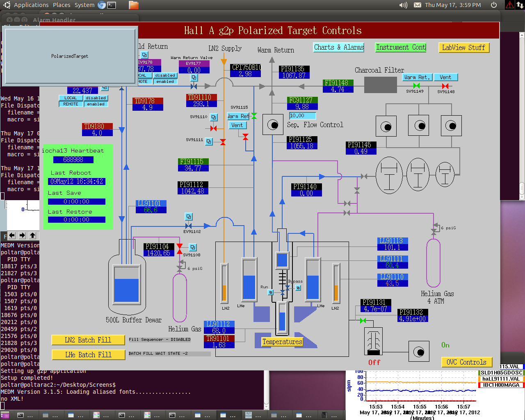This screenshot has height=420, width=525.
Task: Click the red SV91148 valve symbol
Action: point(445,86)
